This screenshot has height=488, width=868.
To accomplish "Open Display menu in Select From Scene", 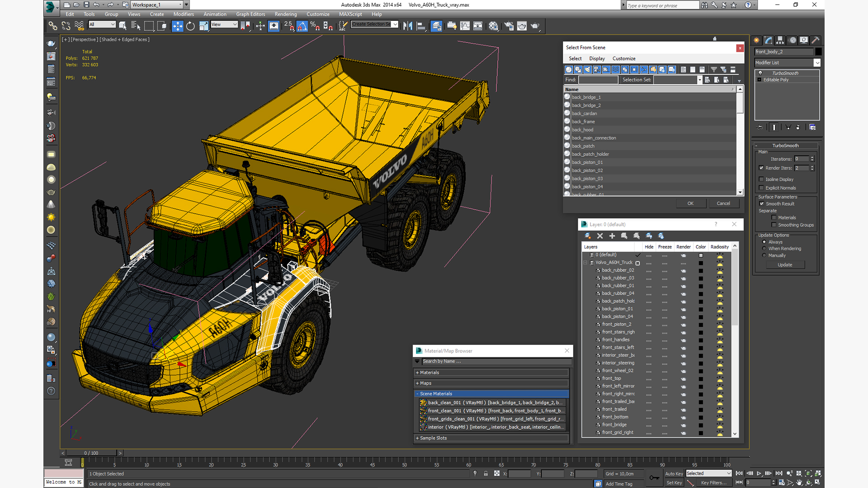I will 597,59.
